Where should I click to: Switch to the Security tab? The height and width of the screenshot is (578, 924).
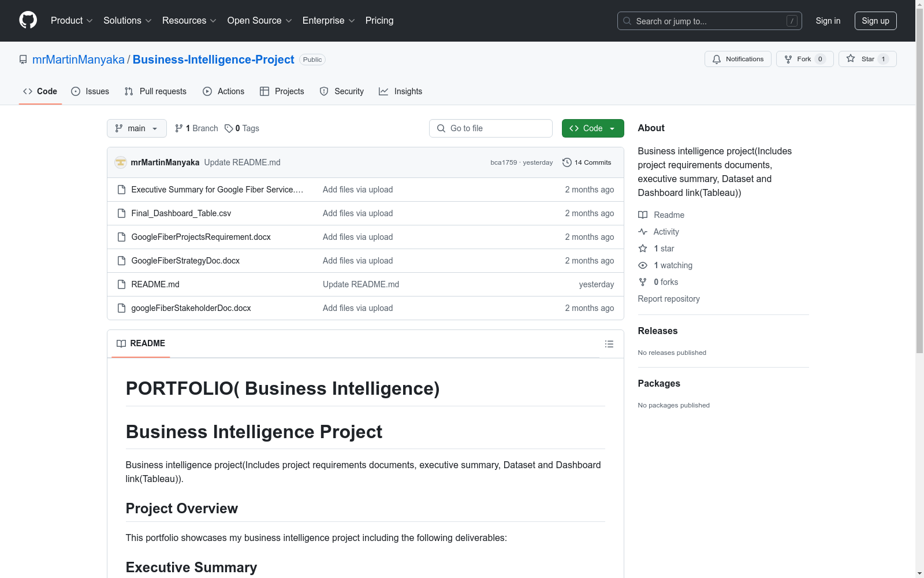tap(342, 91)
